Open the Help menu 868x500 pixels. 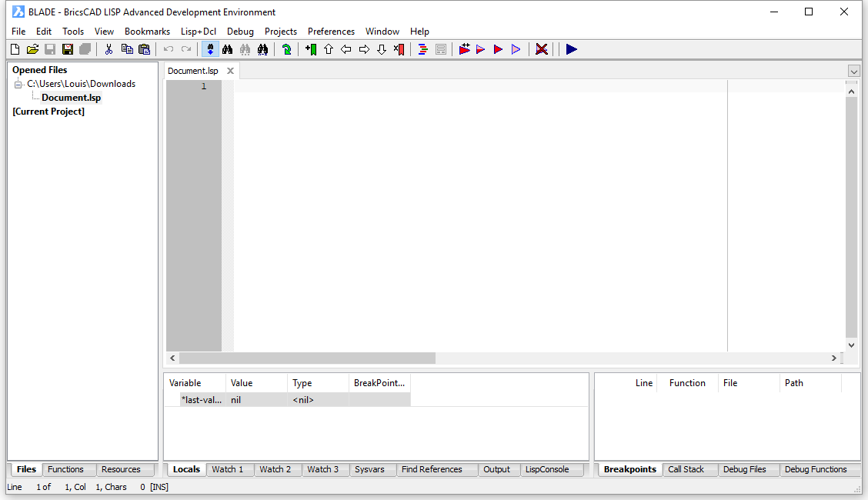click(x=419, y=32)
